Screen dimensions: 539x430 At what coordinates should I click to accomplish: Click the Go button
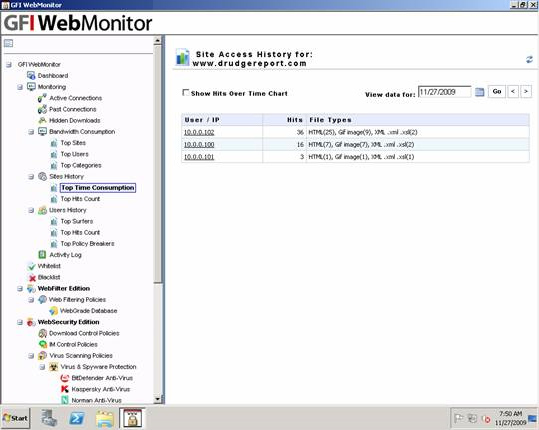coord(497,91)
